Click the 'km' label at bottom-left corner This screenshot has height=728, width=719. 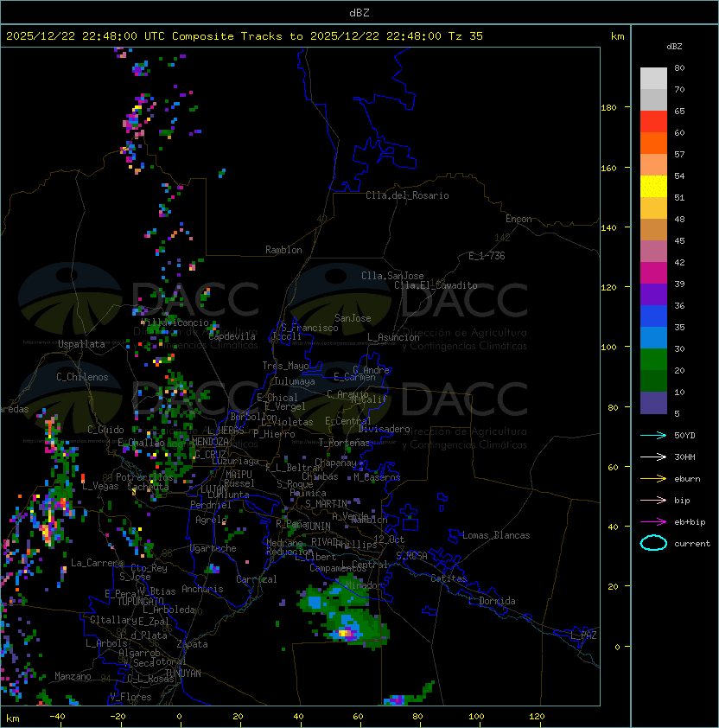13,718
